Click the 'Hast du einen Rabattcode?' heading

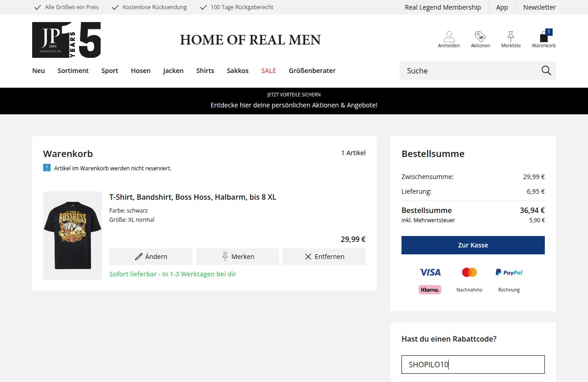[x=449, y=339]
